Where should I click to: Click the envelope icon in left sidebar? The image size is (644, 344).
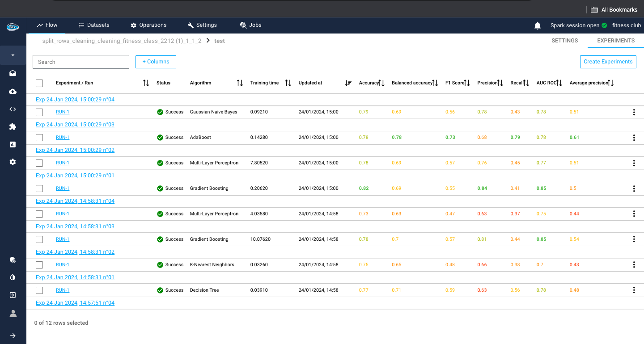13,73
